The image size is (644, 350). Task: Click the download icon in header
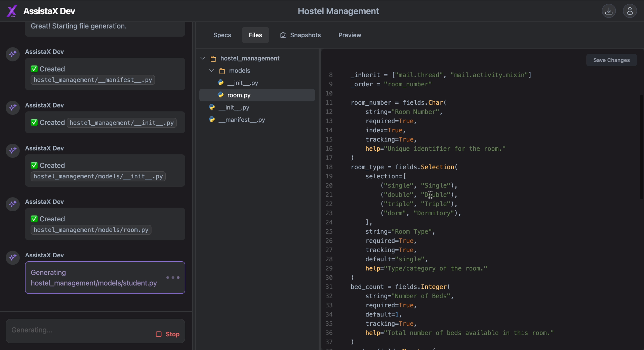[609, 11]
